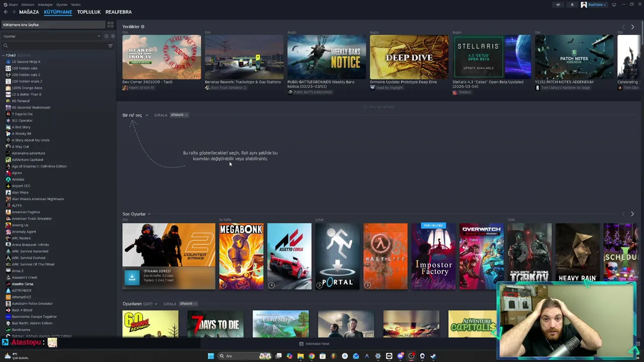Change shelf sort Alfabetik dropdown under Bir raf seç
Screen dimensions: 644x362
click(x=179, y=115)
